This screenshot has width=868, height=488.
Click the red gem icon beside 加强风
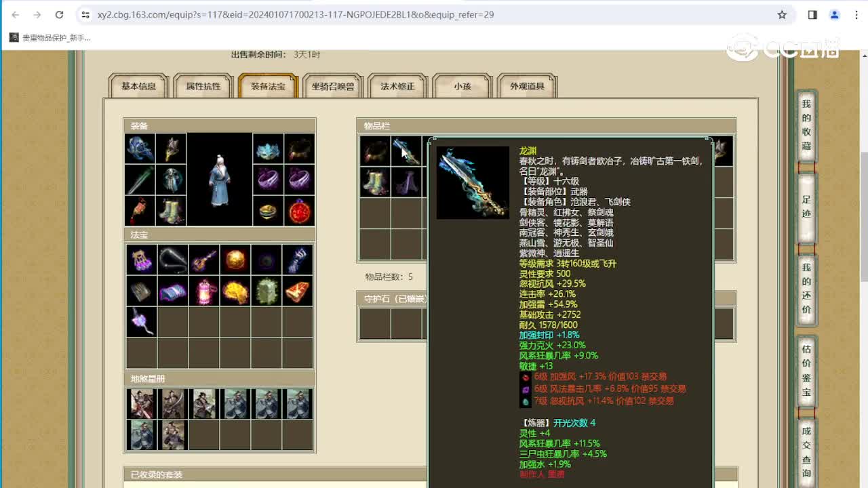(x=526, y=377)
